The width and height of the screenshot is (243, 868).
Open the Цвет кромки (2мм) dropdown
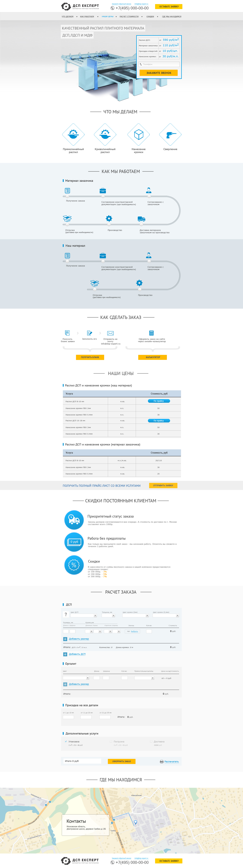[136, 616]
